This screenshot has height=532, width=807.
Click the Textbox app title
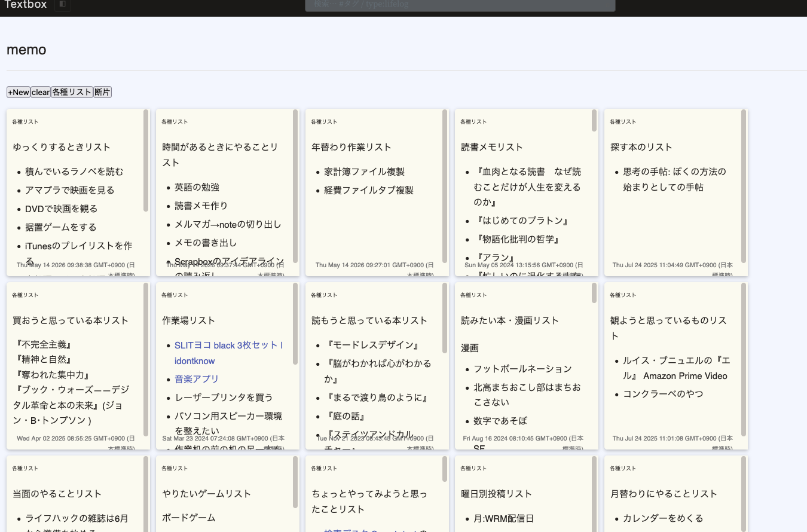(x=26, y=5)
